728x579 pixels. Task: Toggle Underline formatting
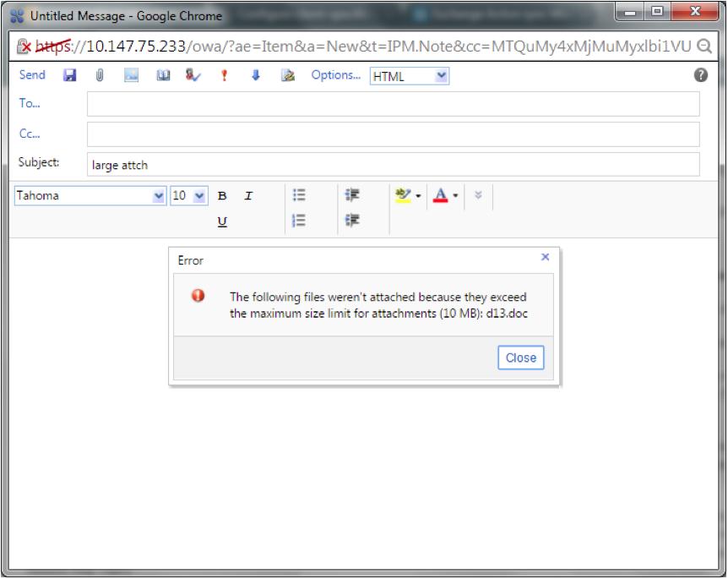(222, 221)
